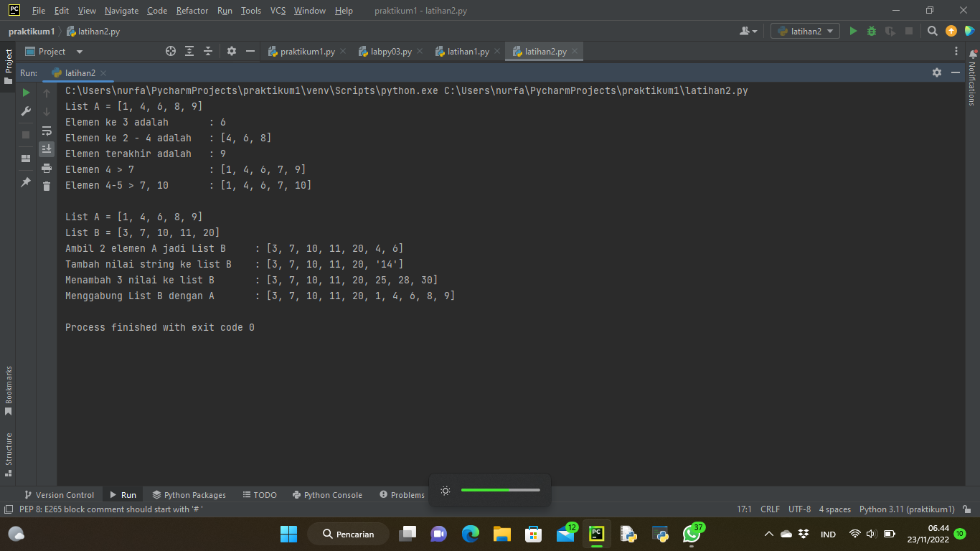The image size is (980, 551).
Task: Select the Select Opened File crosshair icon
Action: coord(171,51)
